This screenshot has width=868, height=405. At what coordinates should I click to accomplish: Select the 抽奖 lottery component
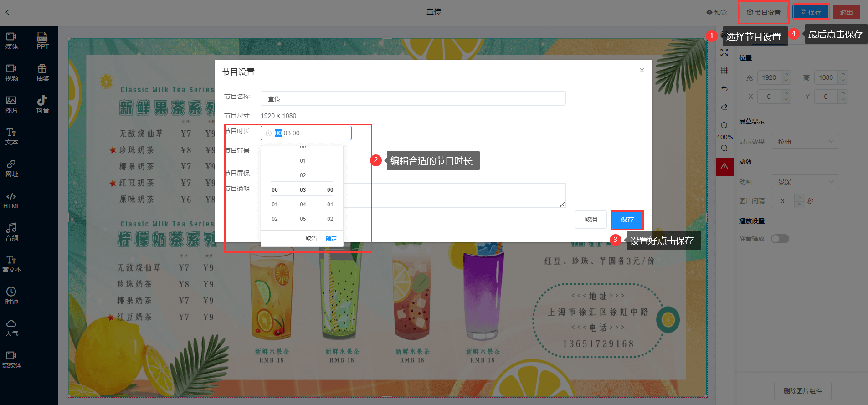point(42,73)
